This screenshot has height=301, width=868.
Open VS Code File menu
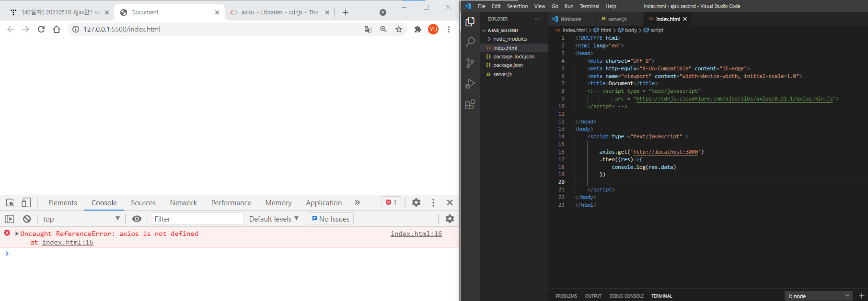point(482,6)
